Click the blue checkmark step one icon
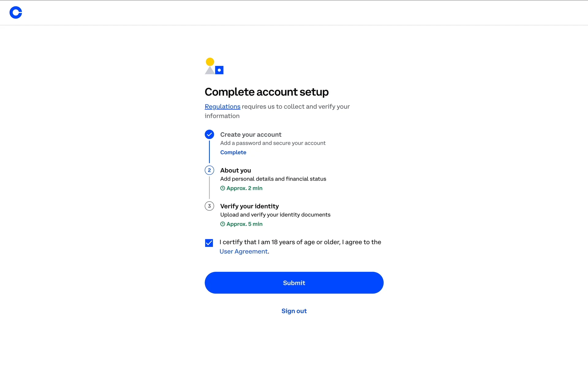This screenshot has height=368, width=588. (209, 134)
